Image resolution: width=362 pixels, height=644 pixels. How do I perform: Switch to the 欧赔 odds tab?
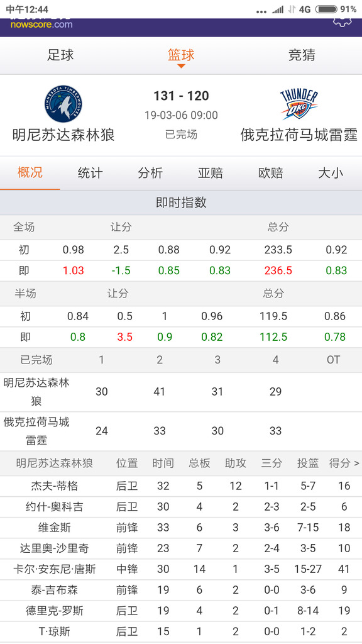coord(270,172)
